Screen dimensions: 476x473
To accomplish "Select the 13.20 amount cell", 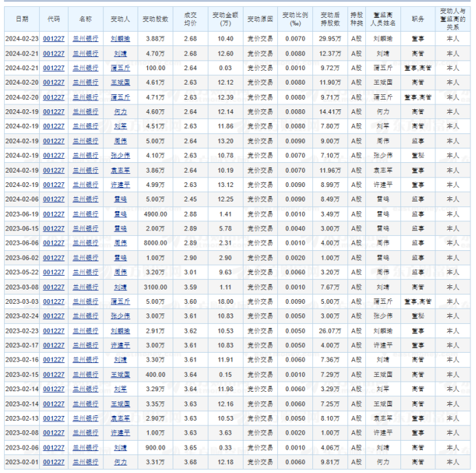I will click(226, 141).
